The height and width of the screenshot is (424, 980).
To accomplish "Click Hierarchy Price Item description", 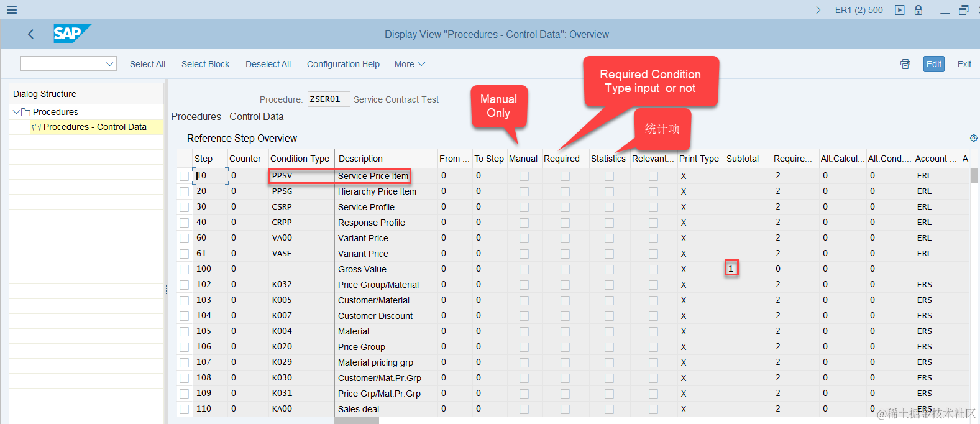I will click(377, 191).
